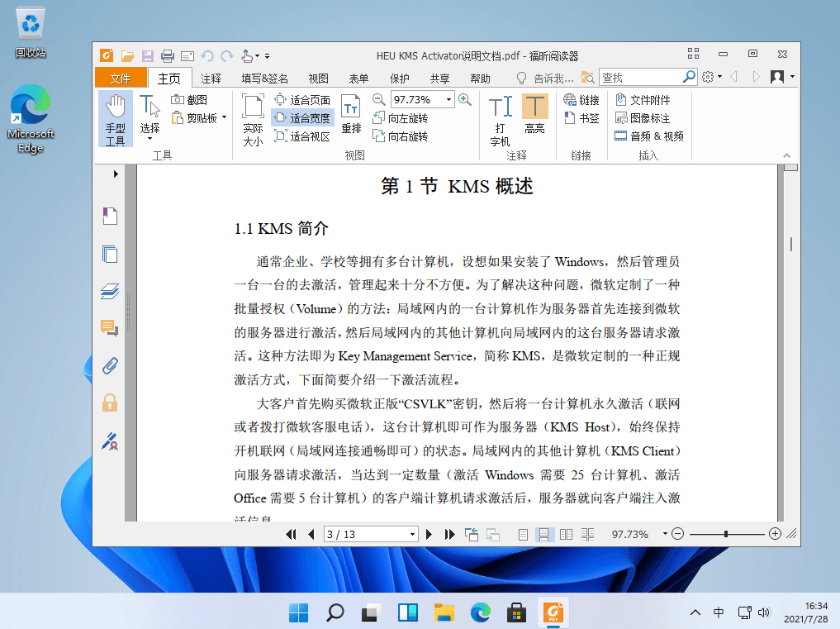Image resolution: width=840 pixels, height=629 pixels.
Task: Go to the next page
Action: click(429, 534)
